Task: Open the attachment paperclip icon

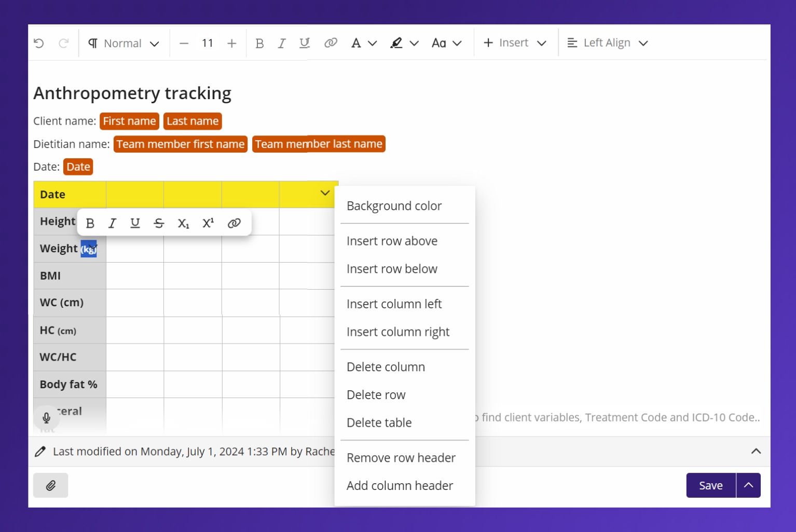Action: pos(50,485)
